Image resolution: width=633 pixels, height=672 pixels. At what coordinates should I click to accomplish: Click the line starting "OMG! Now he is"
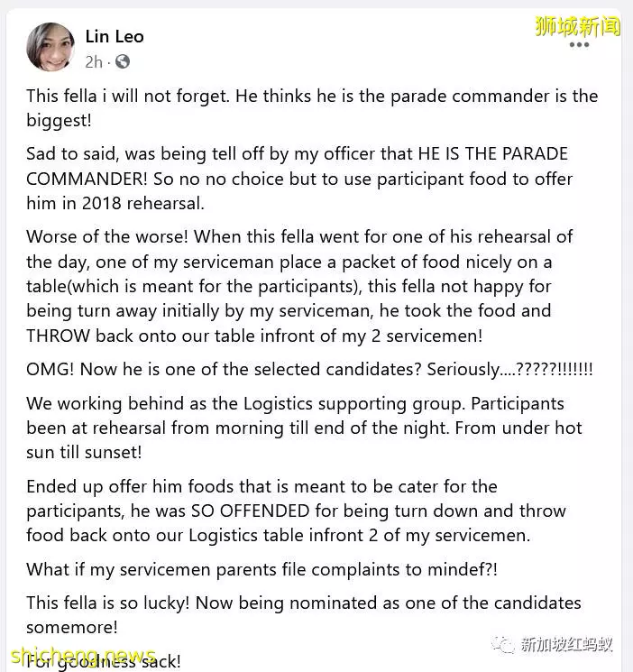click(x=309, y=369)
